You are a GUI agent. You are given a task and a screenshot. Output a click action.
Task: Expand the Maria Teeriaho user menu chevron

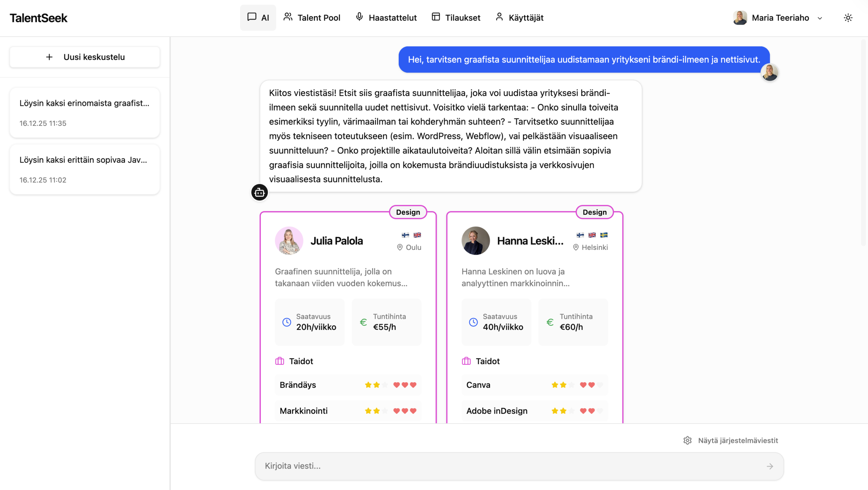(x=820, y=18)
